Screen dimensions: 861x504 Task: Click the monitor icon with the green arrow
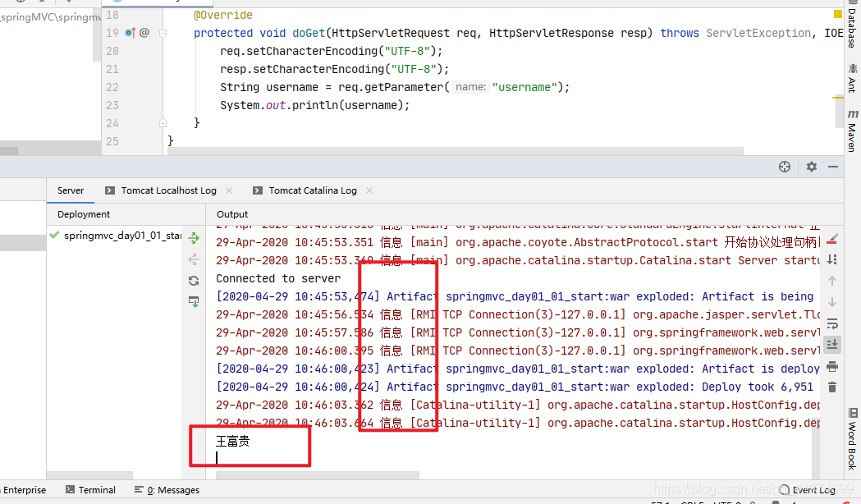tap(193, 301)
